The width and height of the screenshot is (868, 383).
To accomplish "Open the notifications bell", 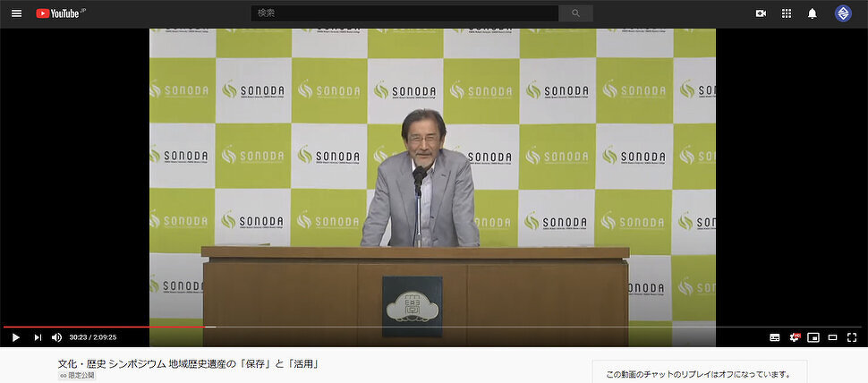I will 813,13.
